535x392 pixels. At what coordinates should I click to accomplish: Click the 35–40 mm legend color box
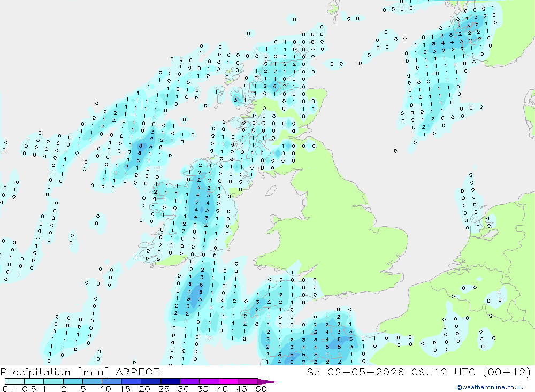coord(209,381)
